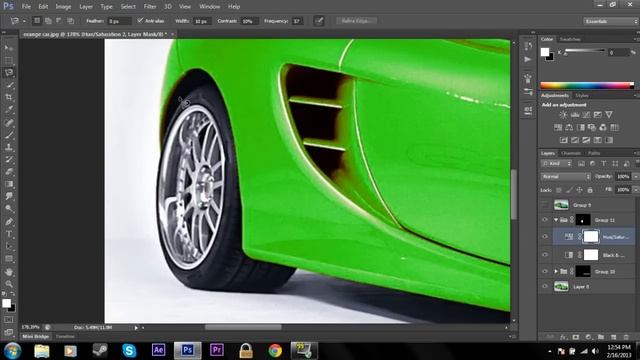Toggle Lock transparent pixels
This screenshot has width=640, height=360.
(559, 190)
